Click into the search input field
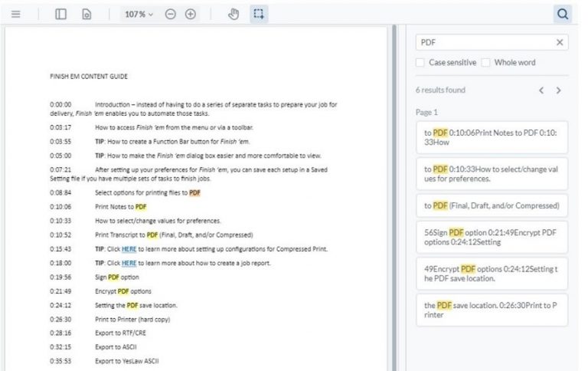This screenshot has height=371, width=588. point(482,42)
